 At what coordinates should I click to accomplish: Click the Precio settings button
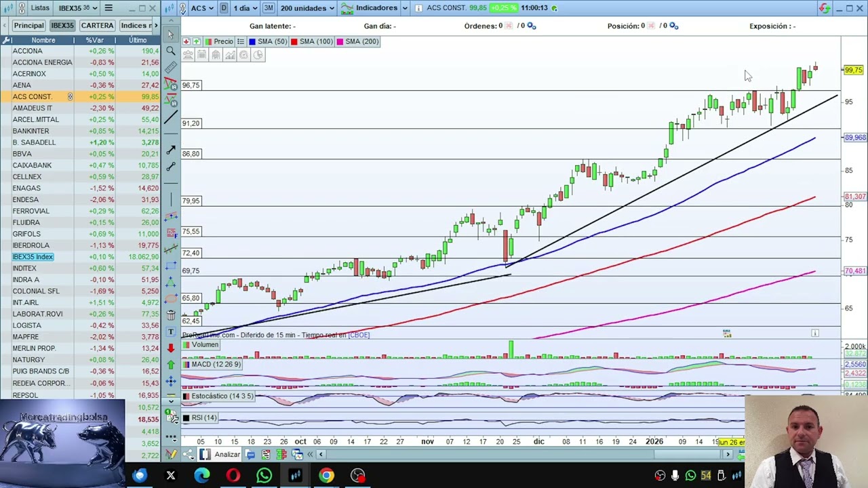point(240,41)
